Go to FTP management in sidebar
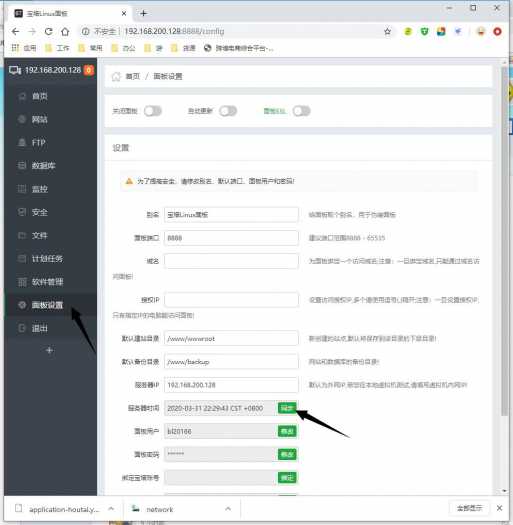The height and width of the screenshot is (525, 513). pos(51,143)
